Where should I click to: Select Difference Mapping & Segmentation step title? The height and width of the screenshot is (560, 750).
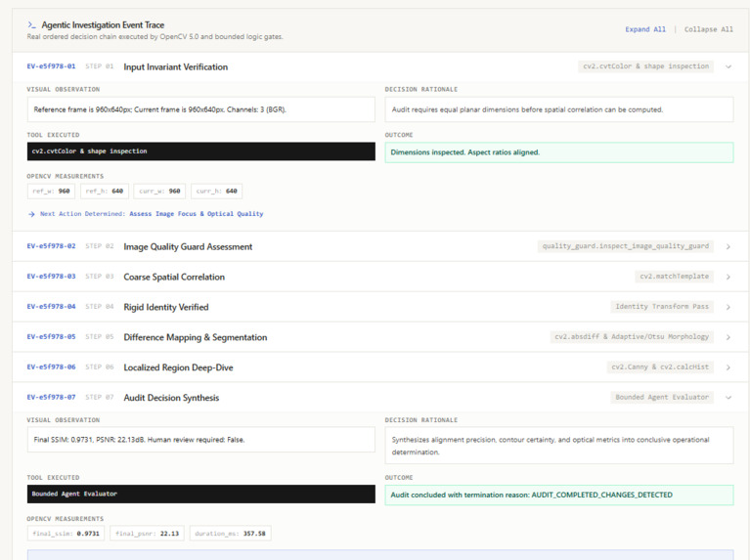coord(196,337)
